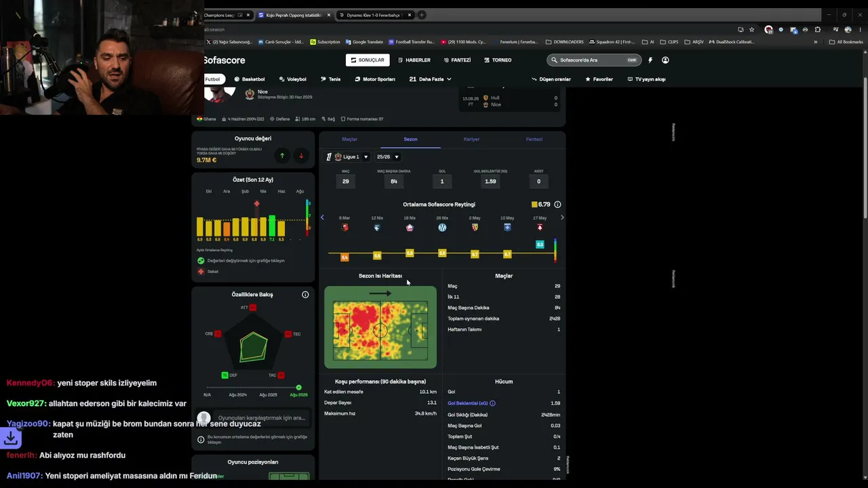Open All Bookmarks folder
This screenshot has height=488, width=868.
click(846, 42)
